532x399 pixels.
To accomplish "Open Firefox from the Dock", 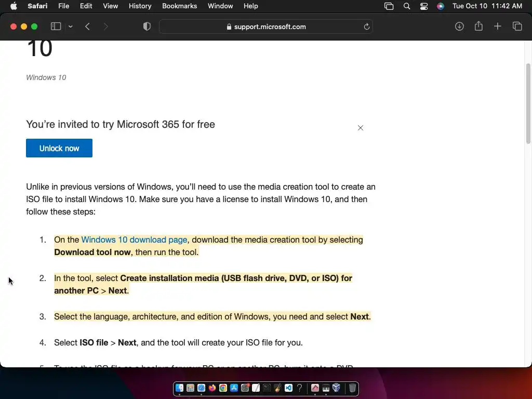I will [212, 388].
